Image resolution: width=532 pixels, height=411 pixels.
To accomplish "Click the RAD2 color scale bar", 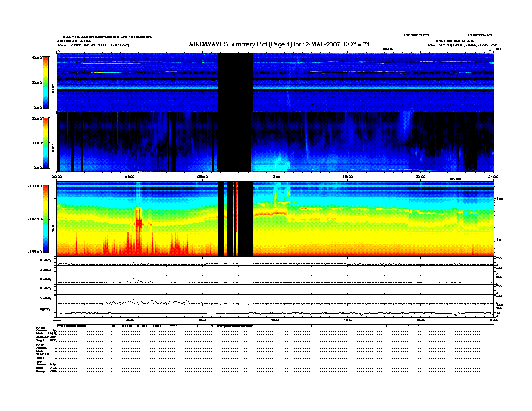I will pos(46,83).
